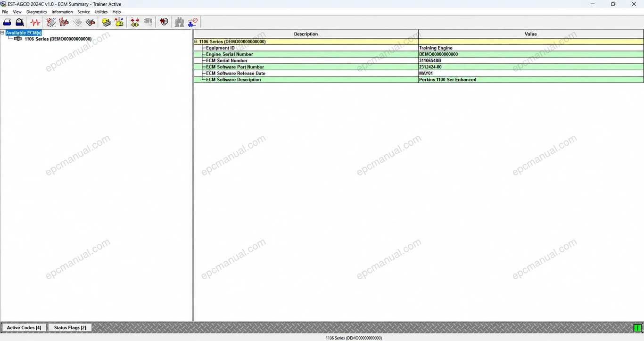
Task: Collapse the Available ECM(s) tree node
Action: (x=2, y=33)
